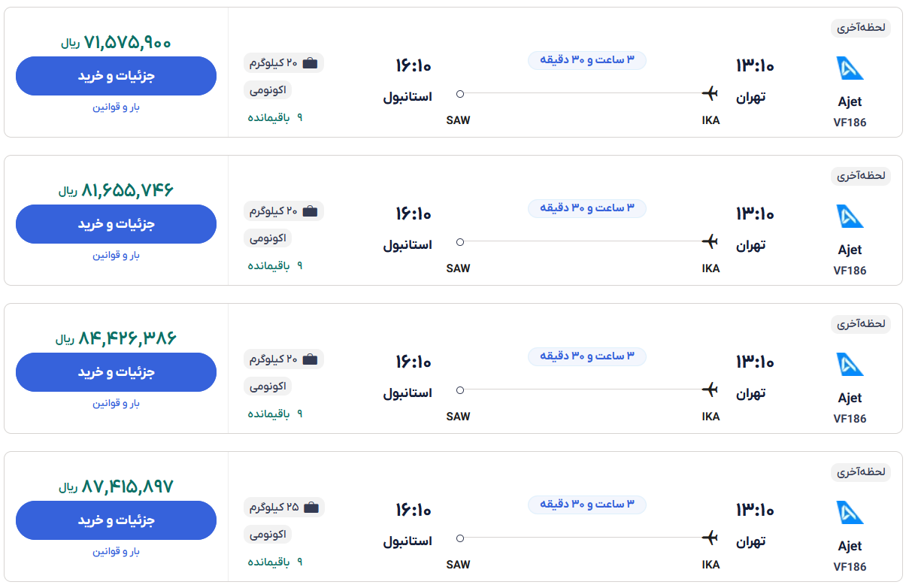Click last-minute tag on 71,575,900 rial flight
The width and height of the screenshot is (909, 588).
(x=861, y=28)
